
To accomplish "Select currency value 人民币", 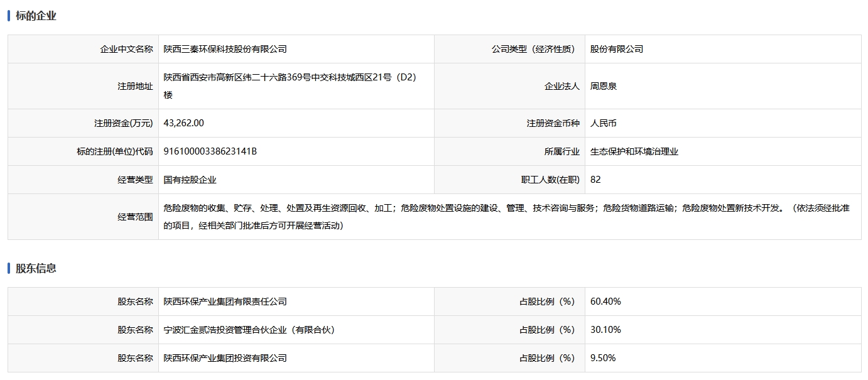I will (604, 123).
